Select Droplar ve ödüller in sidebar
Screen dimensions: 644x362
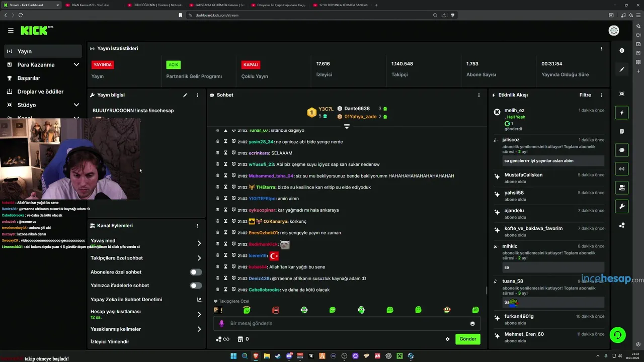(x=43, y=92)
